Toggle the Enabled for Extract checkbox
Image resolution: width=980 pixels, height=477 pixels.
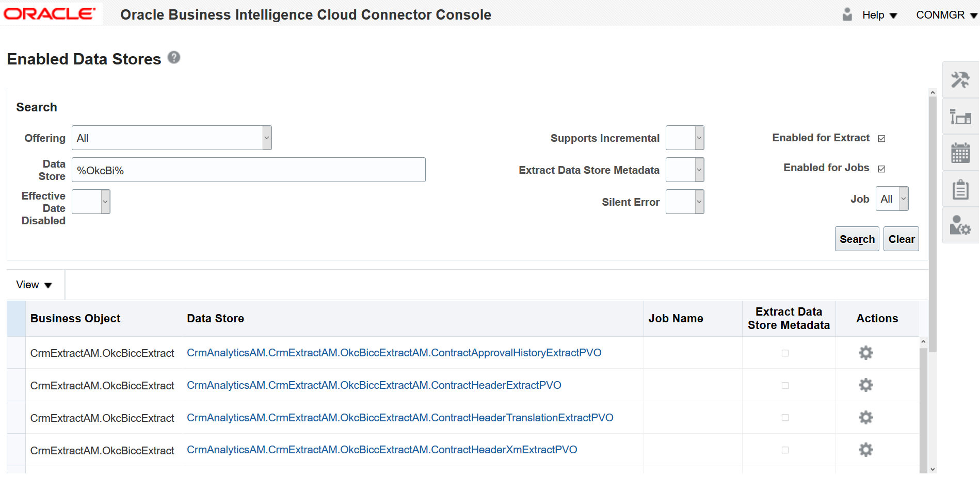click(881, 138)
